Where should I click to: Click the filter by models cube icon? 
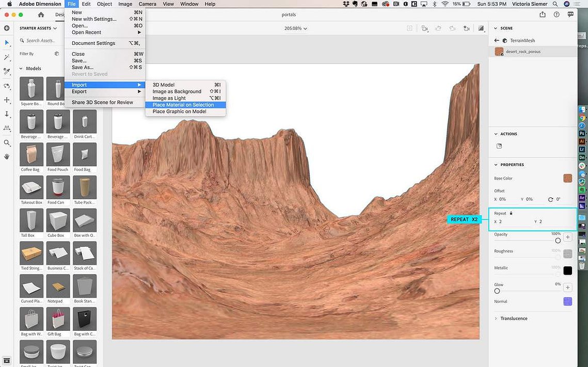(x=57, y=54)
